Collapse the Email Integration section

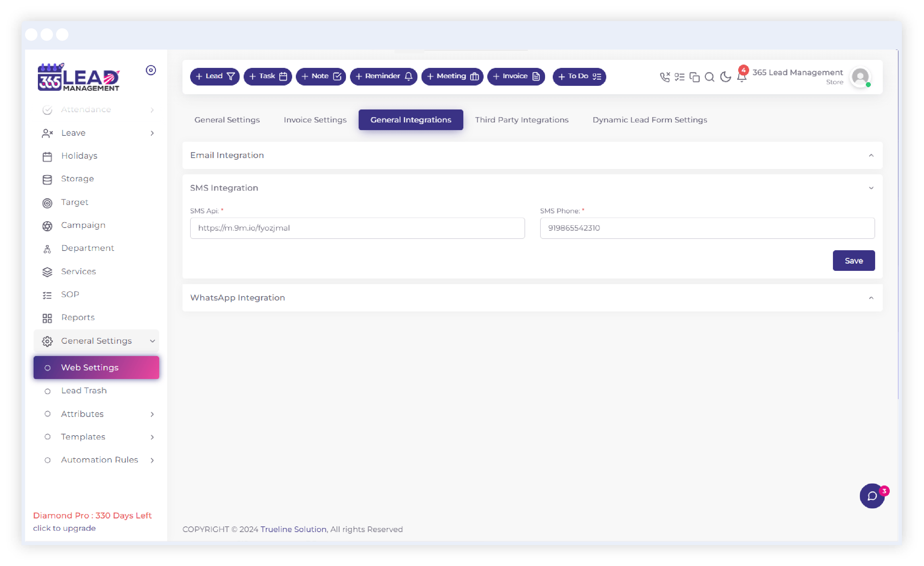coord(872,155)
